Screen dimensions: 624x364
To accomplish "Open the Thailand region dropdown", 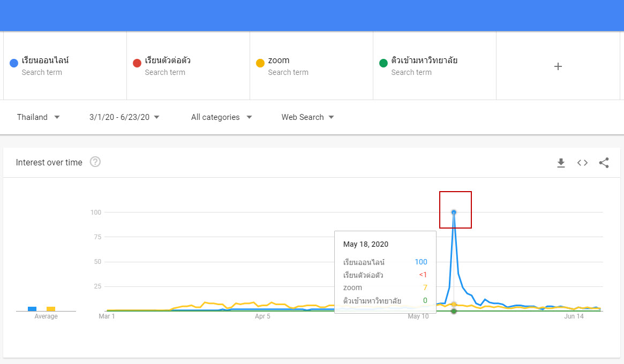I will [38, 117].
